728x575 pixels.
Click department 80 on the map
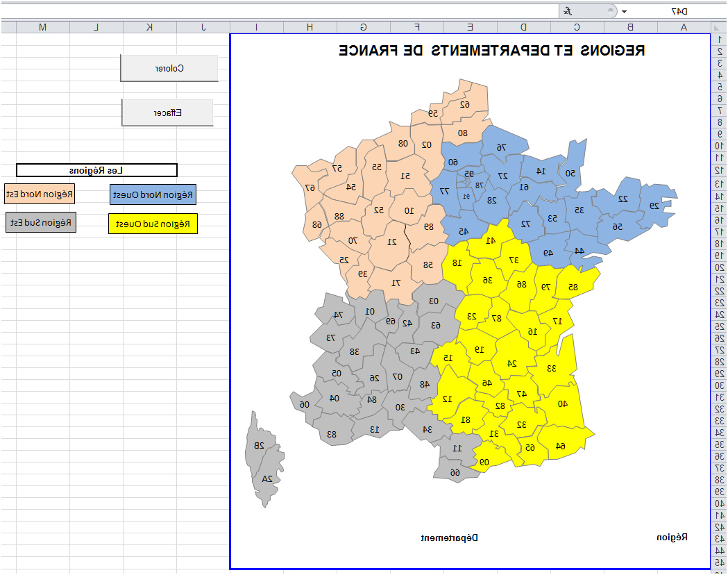[462, 133]
